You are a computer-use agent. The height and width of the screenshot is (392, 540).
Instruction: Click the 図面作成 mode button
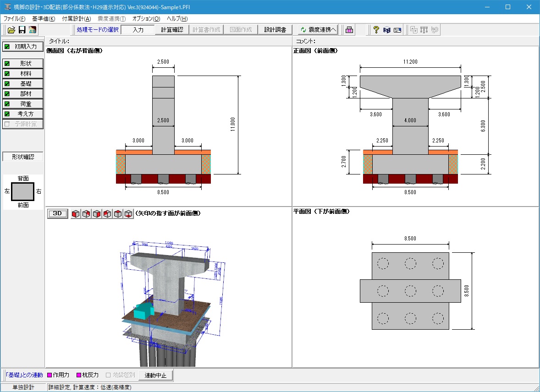pyautogui.click(x=241, y=30)
